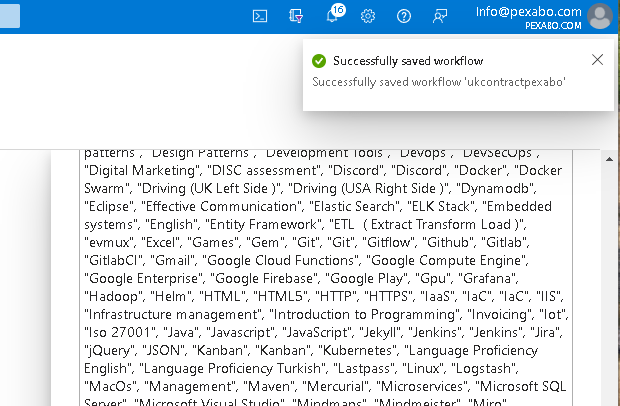620x406 pixels.
Task: Click the "Google Play" entry
Action: click(367, 278)
